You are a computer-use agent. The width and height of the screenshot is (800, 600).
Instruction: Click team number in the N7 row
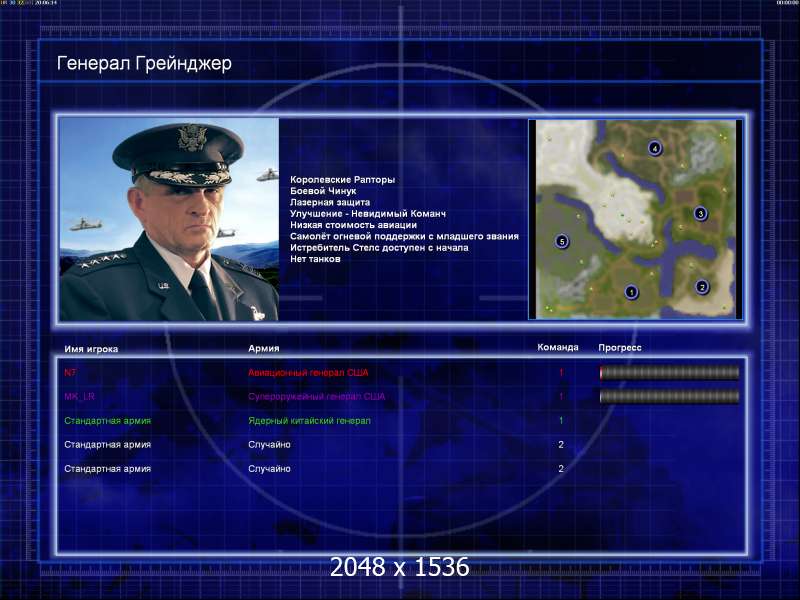click(x=561, y=372)
